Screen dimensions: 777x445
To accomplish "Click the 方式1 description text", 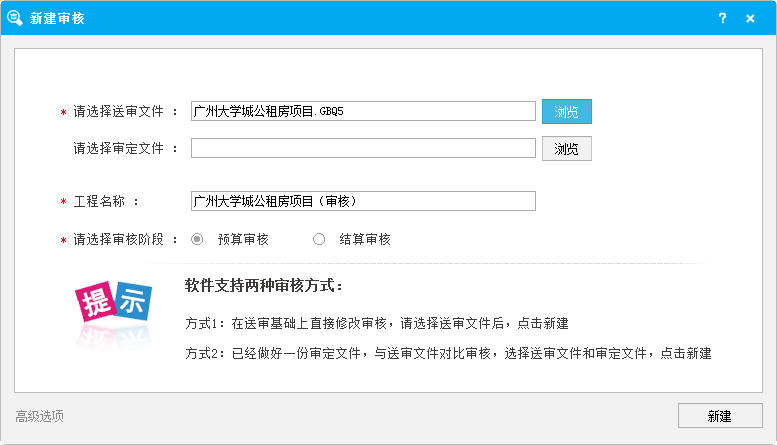I will (377, 323).
